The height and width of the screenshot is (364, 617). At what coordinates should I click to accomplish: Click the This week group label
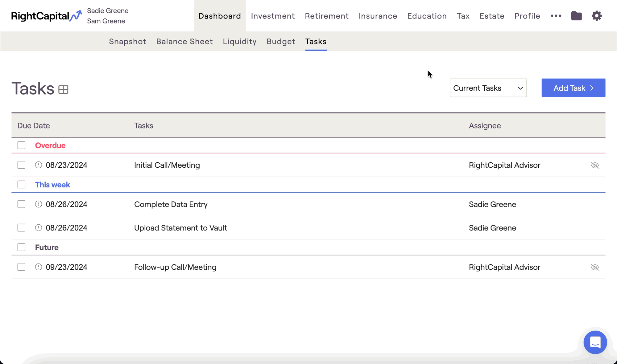pyautogui.click(x=52, y=184)
